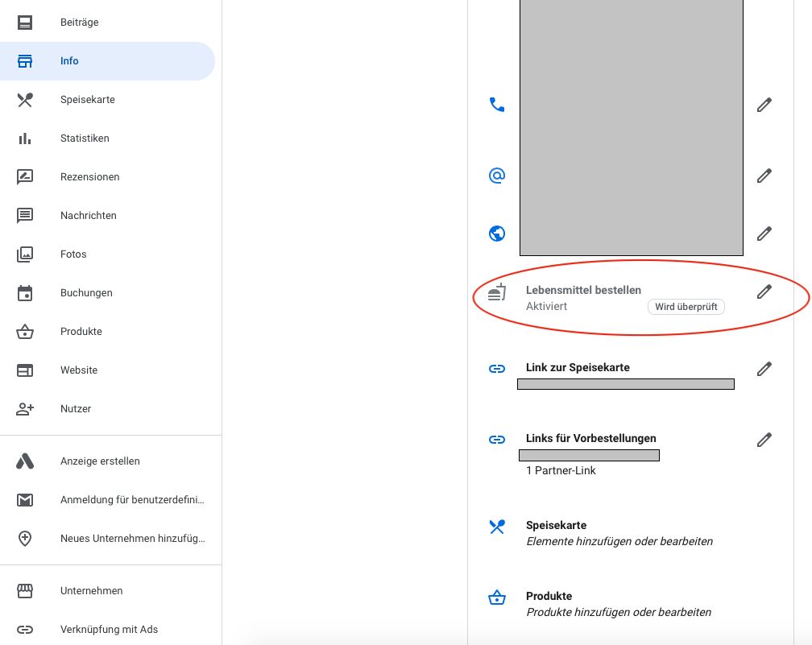Click pencil icon beside the @ handle row
The width and height of the screenshot is (812, 645).
764,176
